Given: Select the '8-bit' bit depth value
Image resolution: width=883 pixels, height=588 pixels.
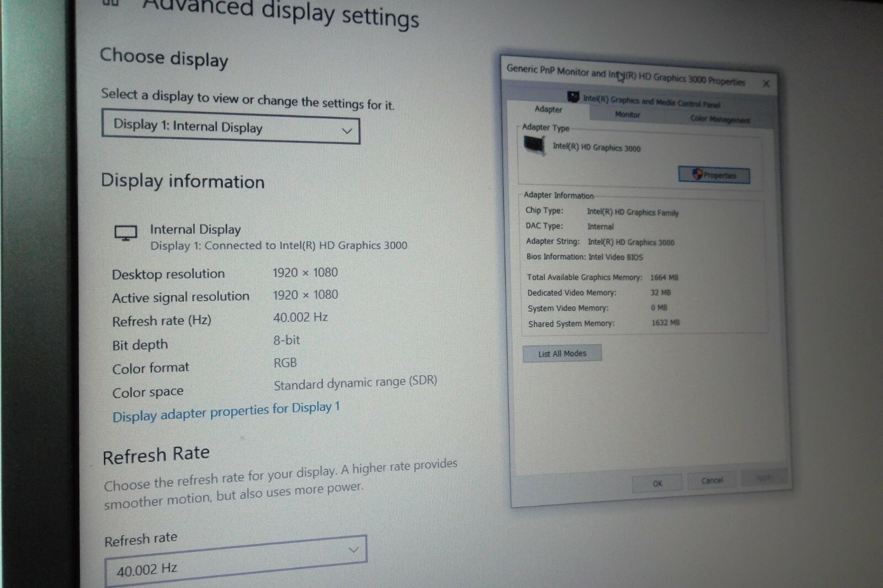Looking at the screenshot, I should 286,340.
